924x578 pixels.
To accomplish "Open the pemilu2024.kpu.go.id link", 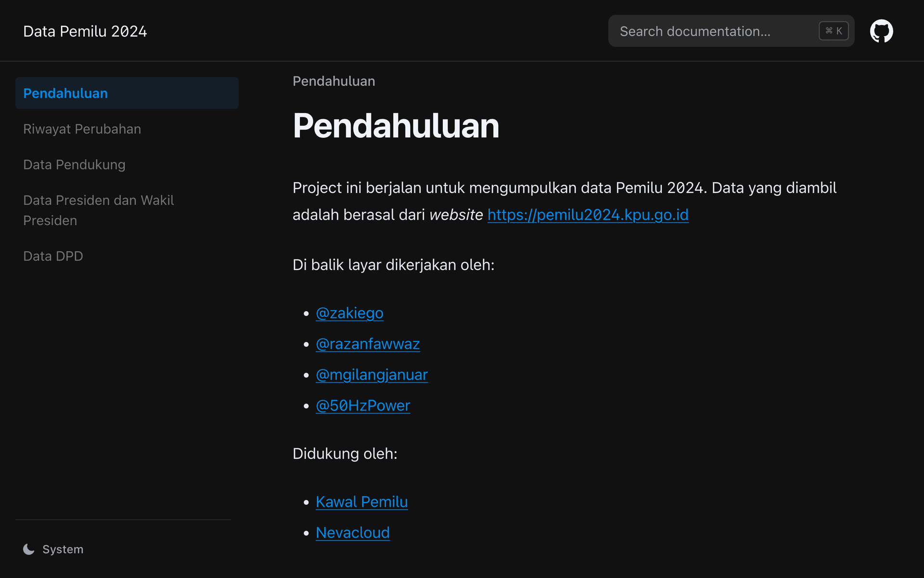I will coord(588,215).
